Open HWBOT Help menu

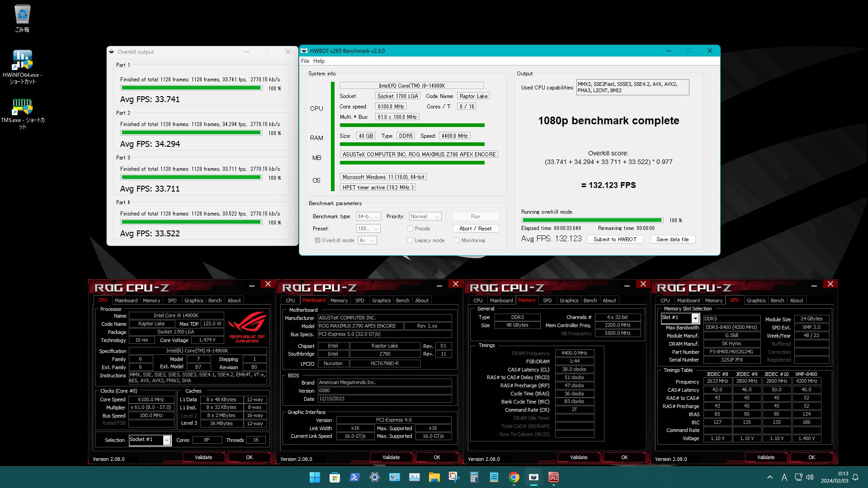(319, 61)
